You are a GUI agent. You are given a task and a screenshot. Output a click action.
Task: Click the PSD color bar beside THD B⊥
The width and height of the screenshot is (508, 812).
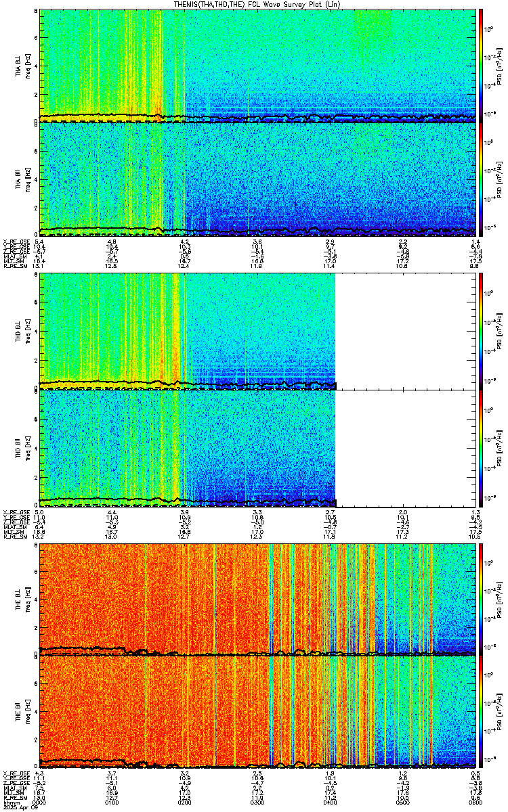coord(482,331)
